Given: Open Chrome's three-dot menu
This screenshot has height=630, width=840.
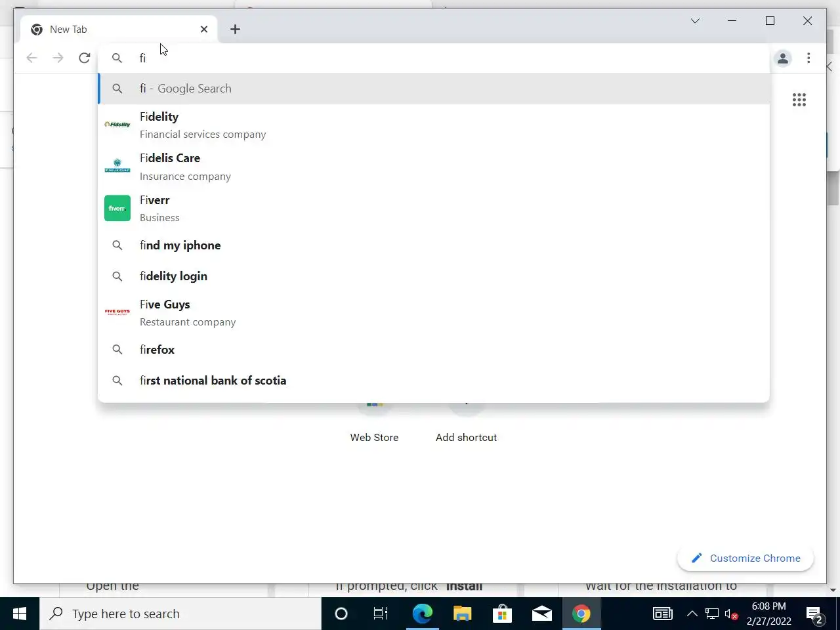Looking at the screenshot, I should (808, 58).
